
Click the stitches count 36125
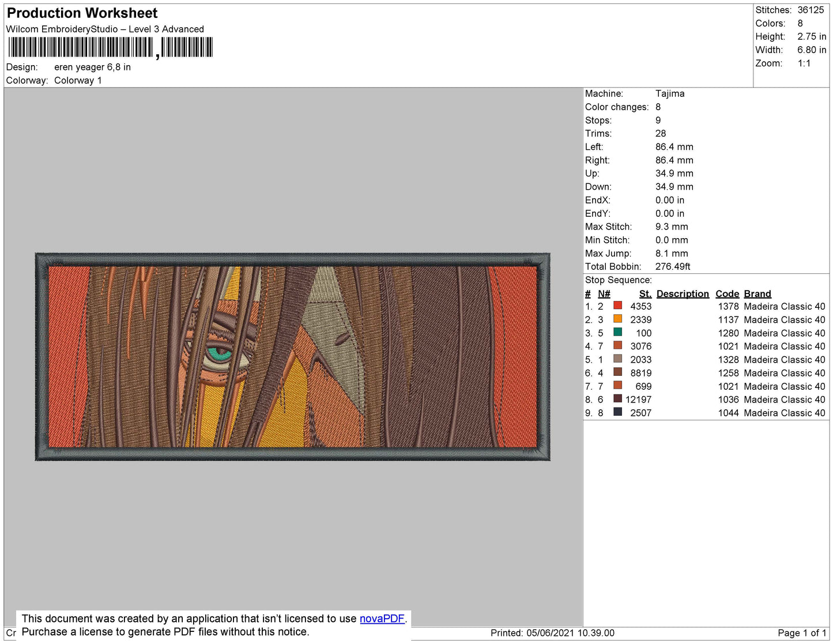pyautogui.click(x=811, y=10)
